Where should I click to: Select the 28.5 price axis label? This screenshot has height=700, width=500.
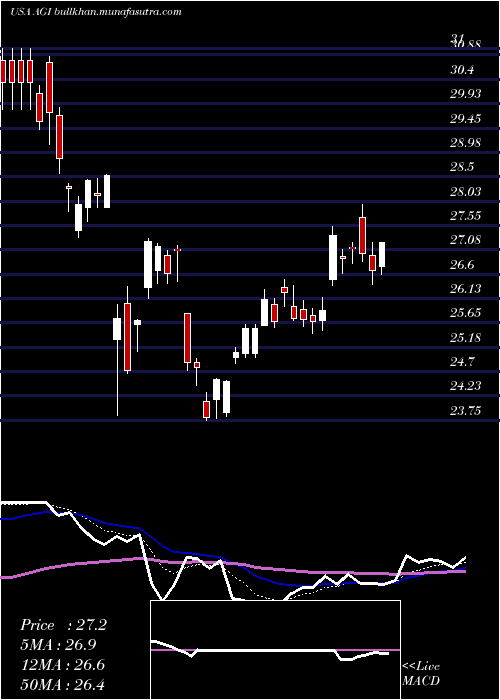462,167
